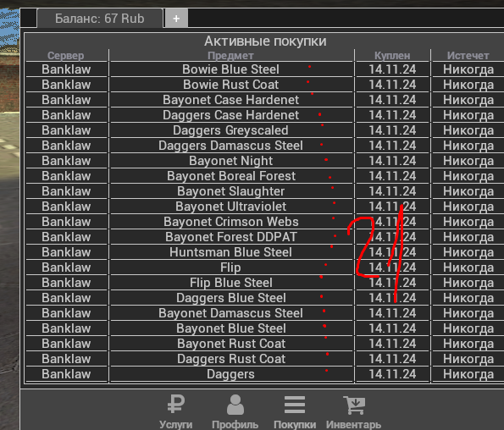Select Bayonet Damascus Steel item

(x=230, y=313)
